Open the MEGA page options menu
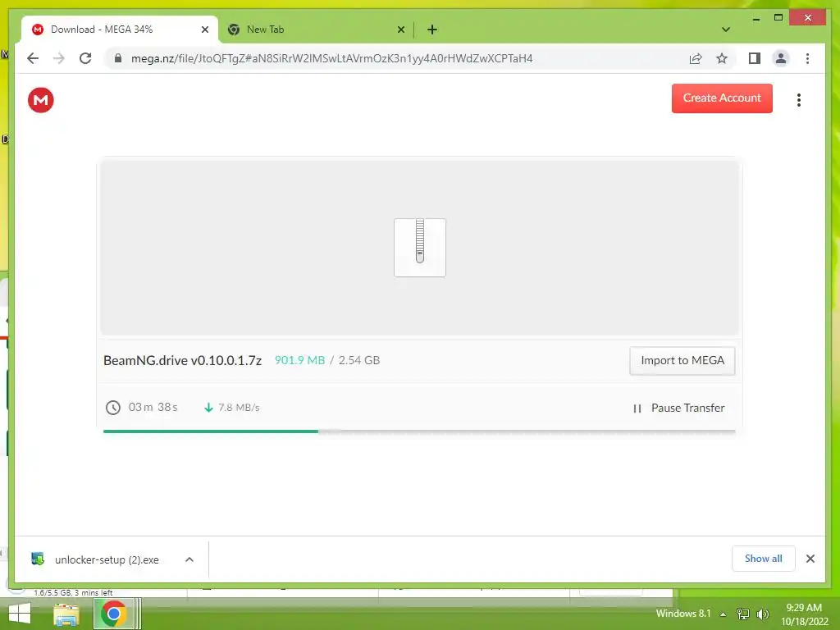Screen dimensions: 840x630 (x=799, y=99)
